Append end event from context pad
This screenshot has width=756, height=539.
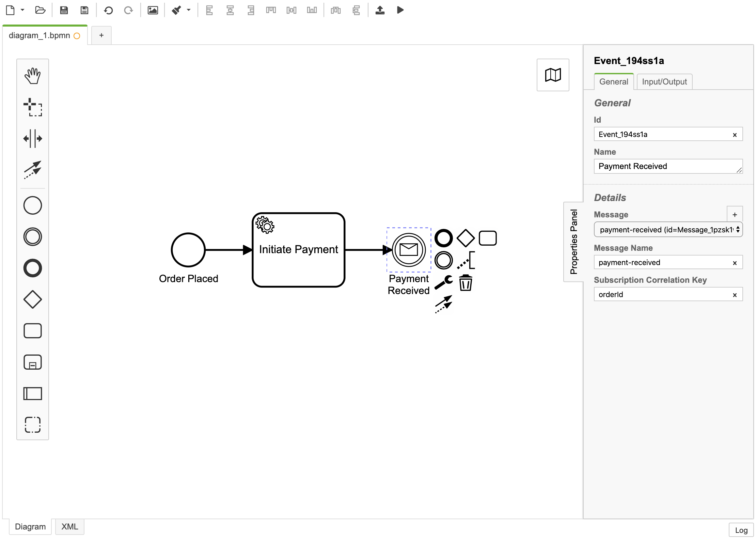444,238
